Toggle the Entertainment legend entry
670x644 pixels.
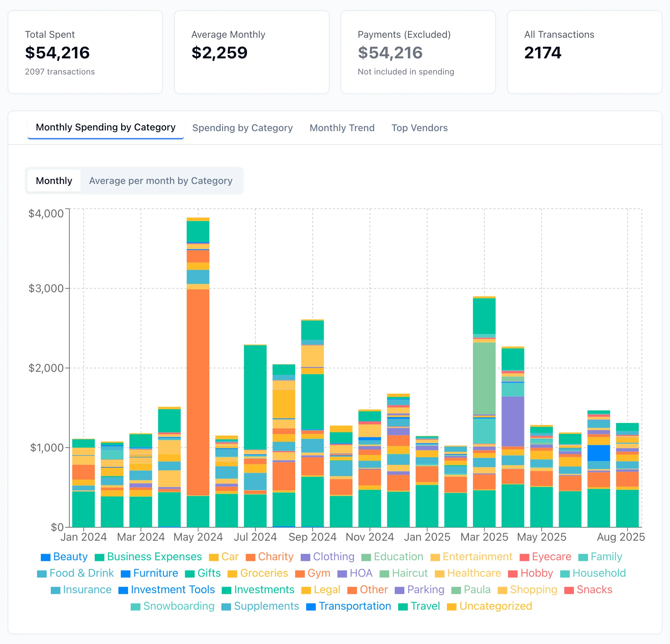tap(471, 556)
